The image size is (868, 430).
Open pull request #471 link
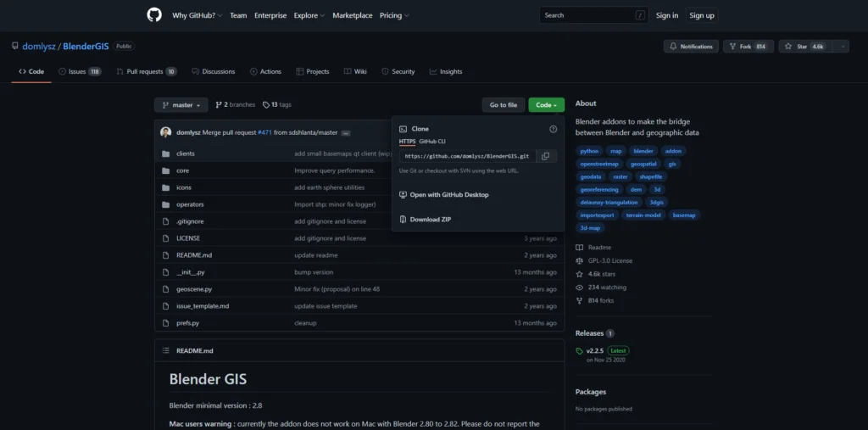point(264,133)
